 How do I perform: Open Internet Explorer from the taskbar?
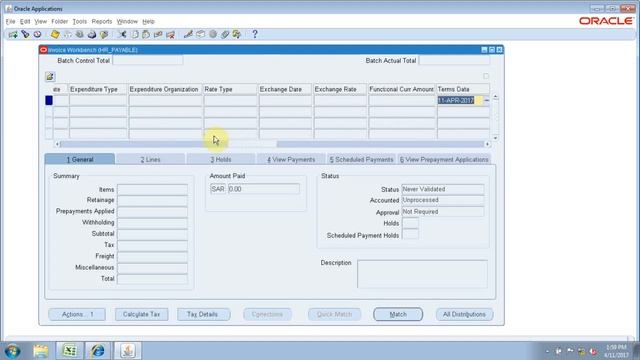(98, 351)
